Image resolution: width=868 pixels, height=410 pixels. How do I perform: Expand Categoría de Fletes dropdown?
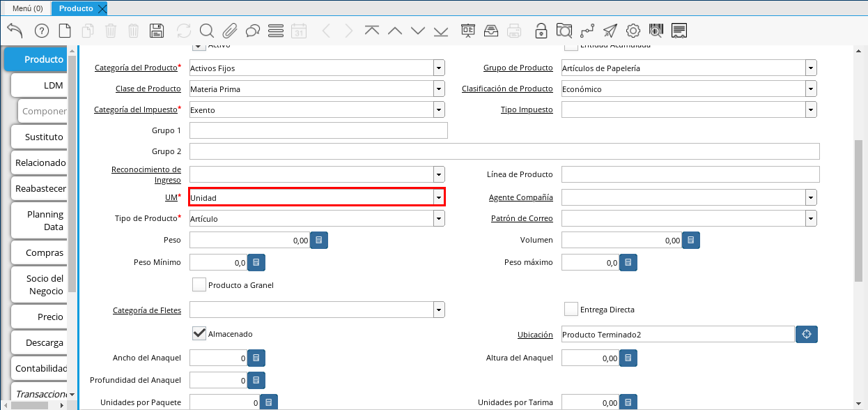point(439,310)
